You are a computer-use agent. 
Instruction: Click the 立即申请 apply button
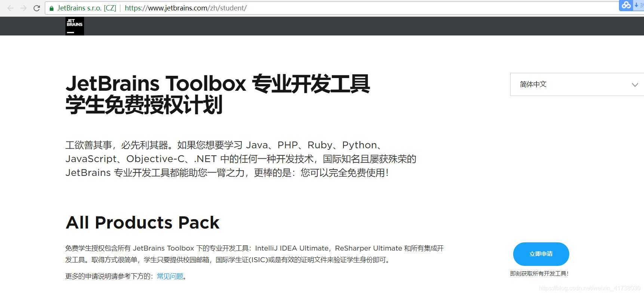click(x=541, y=254)
